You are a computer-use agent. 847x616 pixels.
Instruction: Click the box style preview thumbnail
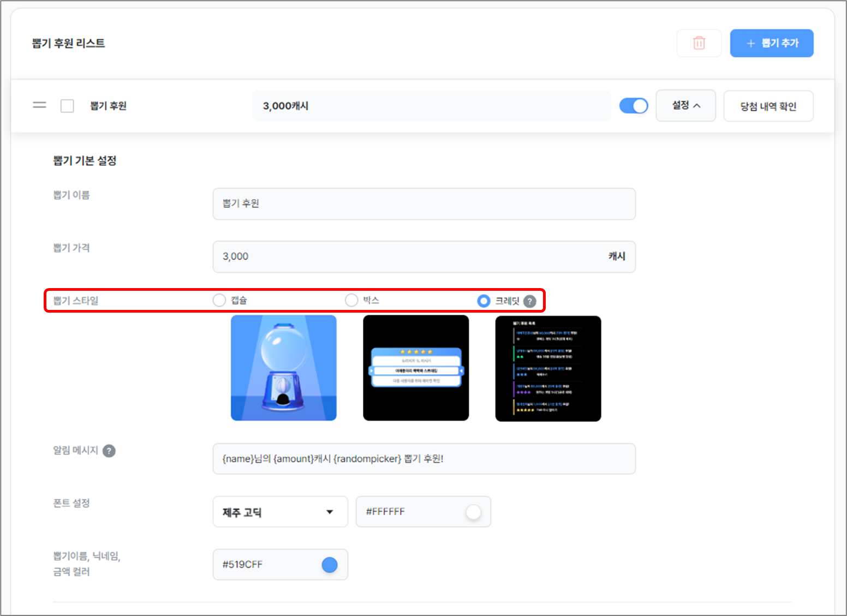click(416, 368)
